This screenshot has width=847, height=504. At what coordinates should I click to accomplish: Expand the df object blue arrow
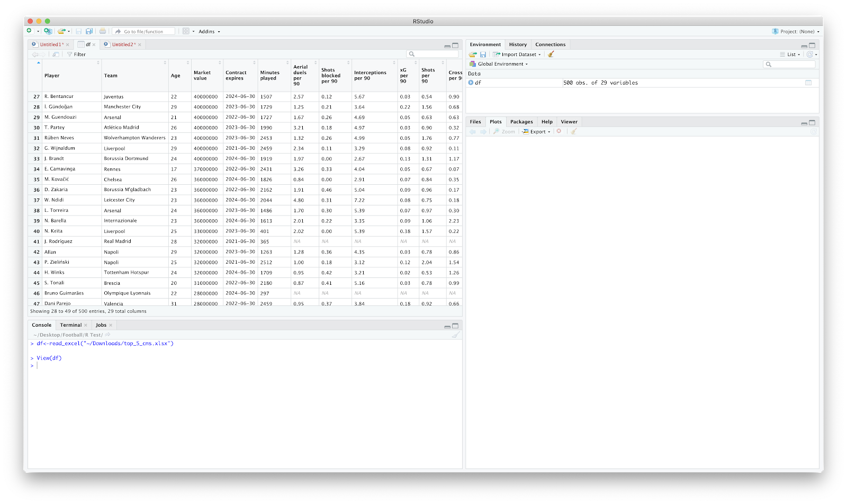point(471,83)
